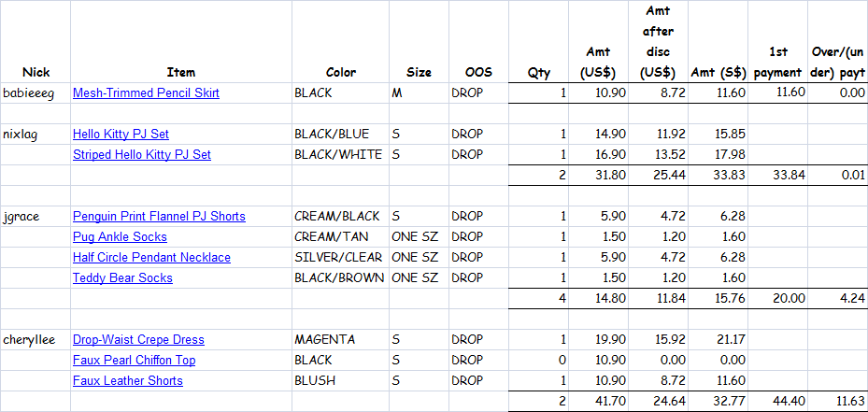Viewport: 868px width, 412px height.
Task: Open the Hello Kitty PJ Set link
Action: coord(121,134)
